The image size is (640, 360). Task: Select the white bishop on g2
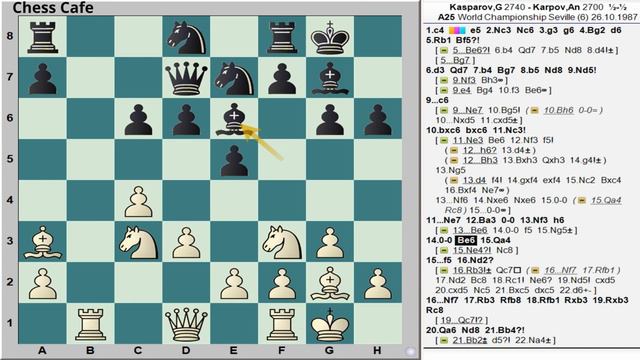(x=330, y=284)
